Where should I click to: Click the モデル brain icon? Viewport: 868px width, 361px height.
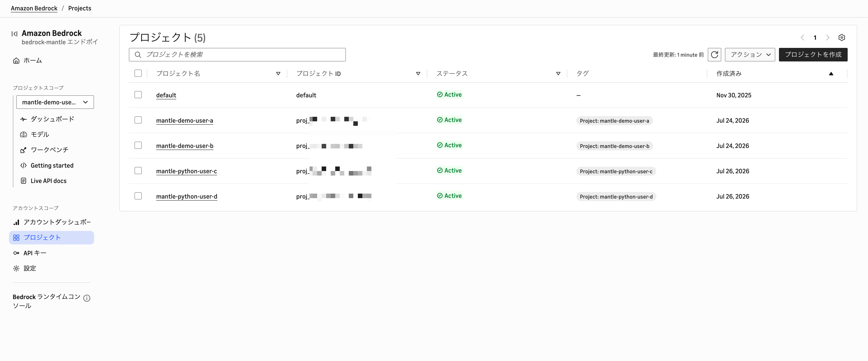23,135
